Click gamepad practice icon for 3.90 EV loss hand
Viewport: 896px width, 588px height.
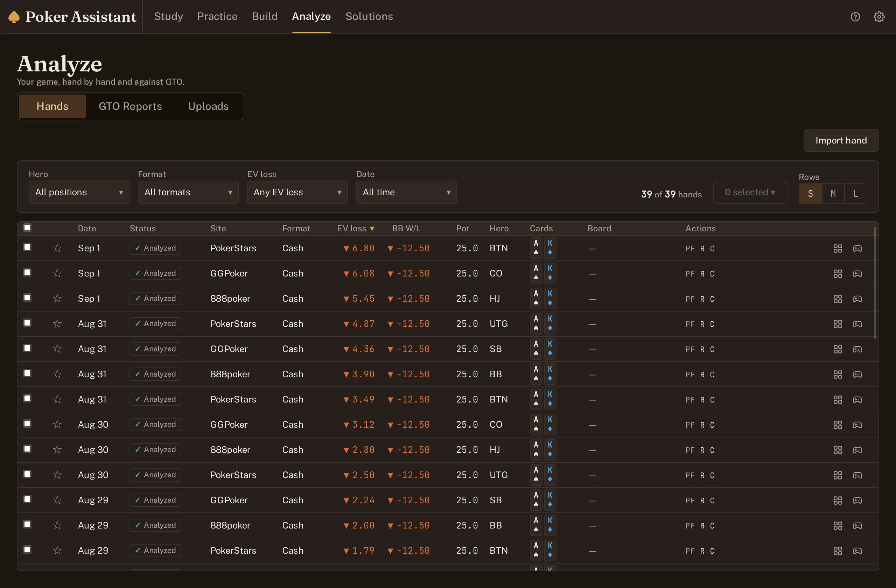857,374
